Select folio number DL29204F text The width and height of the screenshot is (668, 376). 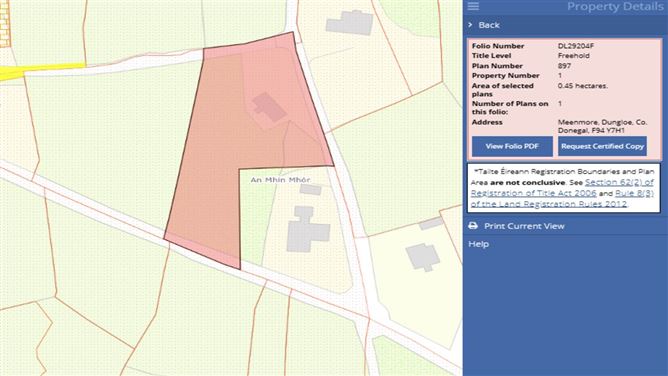pos(576,46)
